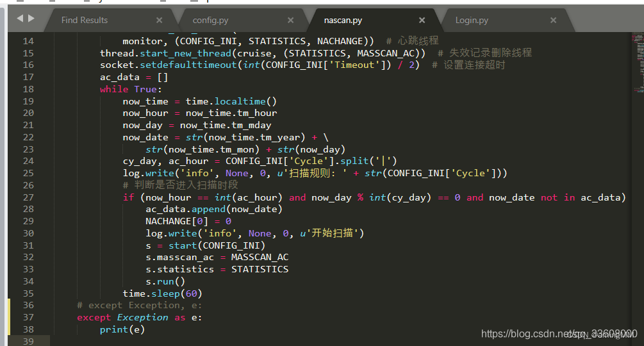Click 'ac_data = []' on line 17
This screenshot has width=644, height=346.
coord(134,77)
